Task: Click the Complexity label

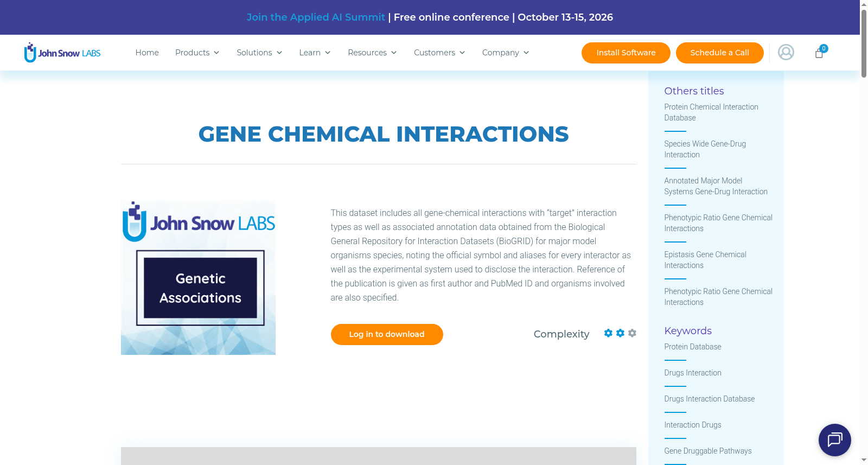Action: pyautogui.click(x=561, y=334)
